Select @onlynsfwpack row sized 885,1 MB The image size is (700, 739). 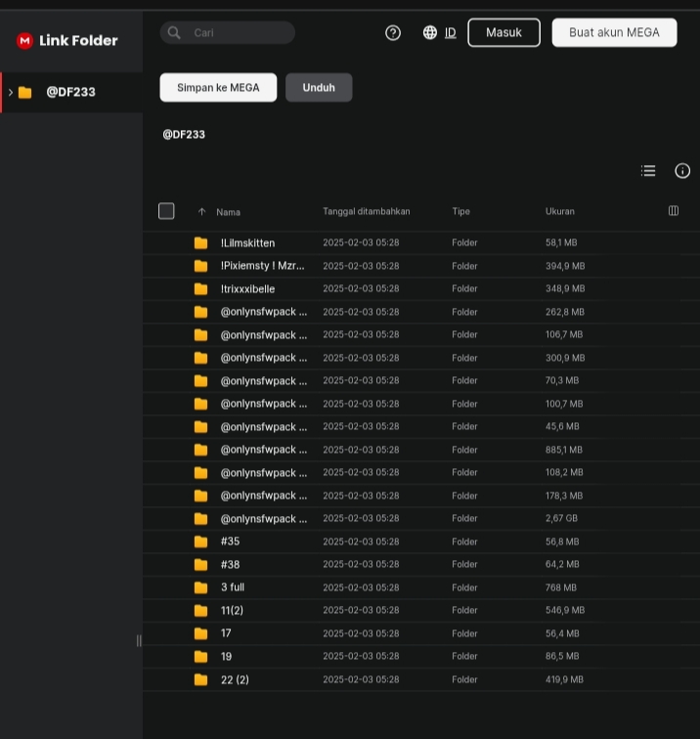(x=421, y=450)
